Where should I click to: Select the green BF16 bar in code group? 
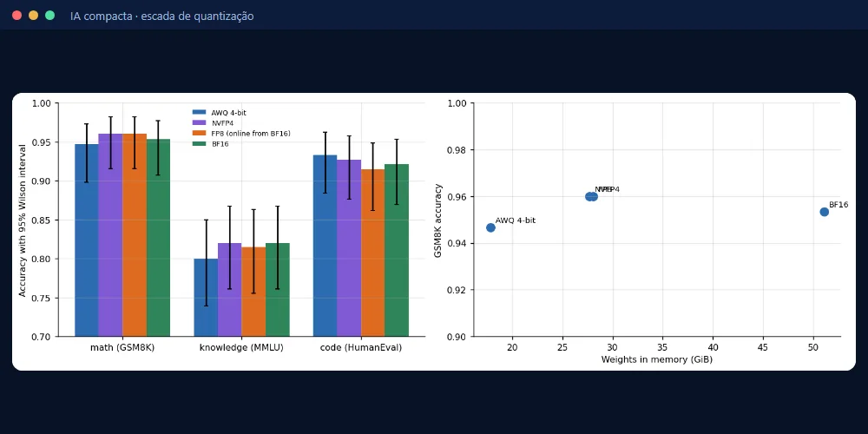pos(397,250)
